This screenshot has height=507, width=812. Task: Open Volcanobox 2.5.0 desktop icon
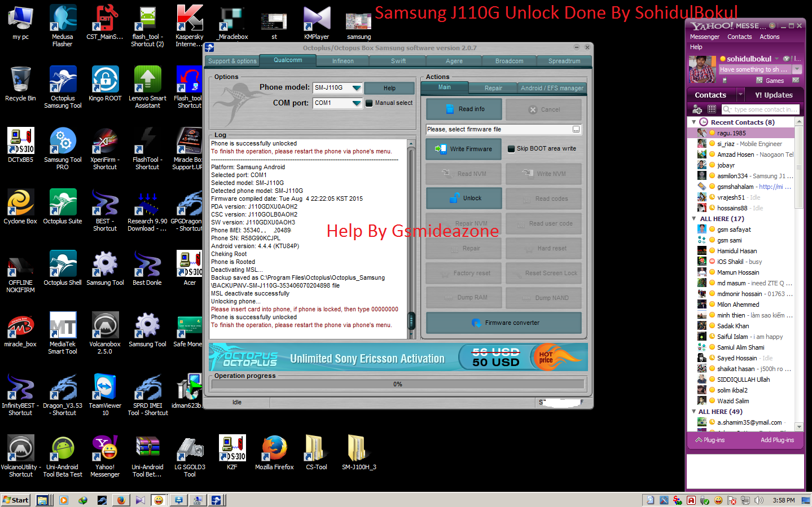click(x=105, y=333)
